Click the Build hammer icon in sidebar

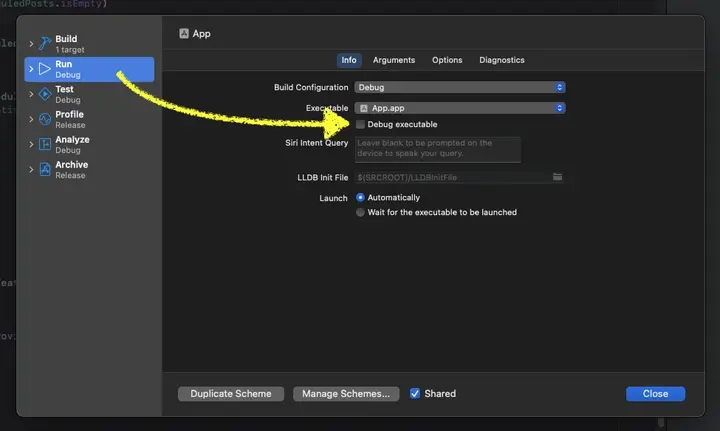(x=45, y=44)
